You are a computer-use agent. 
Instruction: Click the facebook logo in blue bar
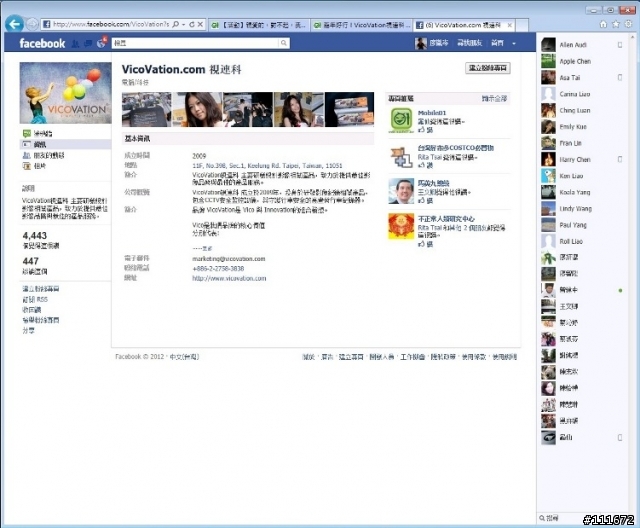pos(42,43)
